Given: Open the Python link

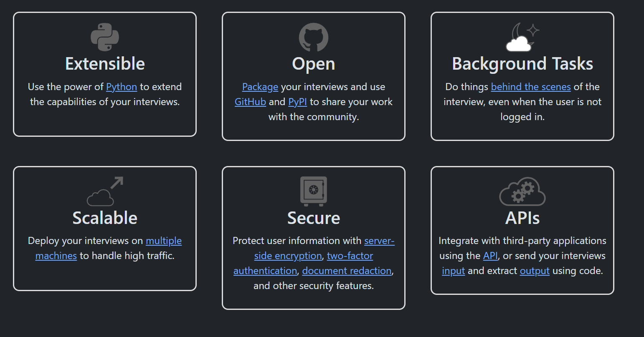Looking at the screenshot, I should tap(122, 87).
